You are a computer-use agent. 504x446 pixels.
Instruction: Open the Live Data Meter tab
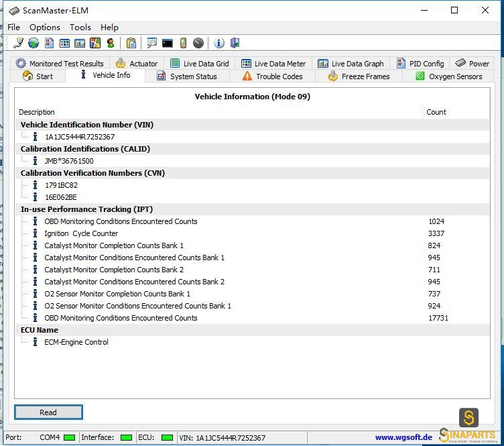(x=273, y=63)
